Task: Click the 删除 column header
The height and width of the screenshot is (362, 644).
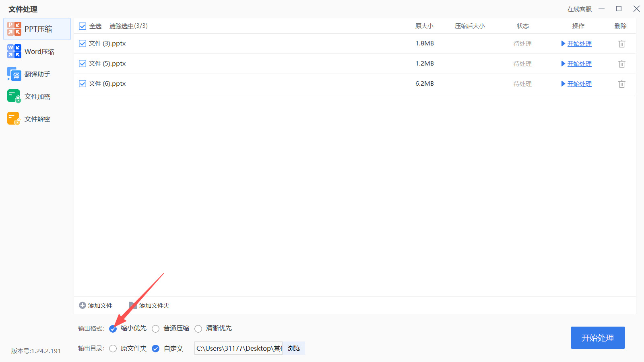Action: 621,26
